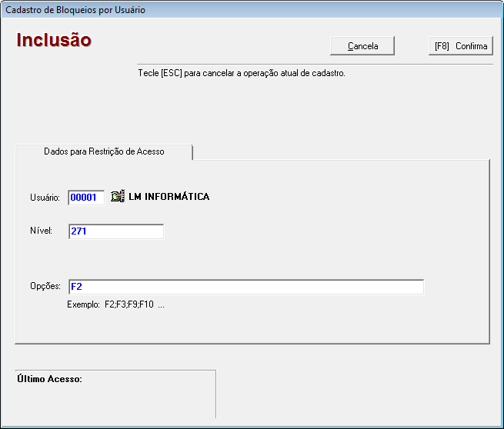
Task: Click the Inclusão heading
Action: [54, 40]
